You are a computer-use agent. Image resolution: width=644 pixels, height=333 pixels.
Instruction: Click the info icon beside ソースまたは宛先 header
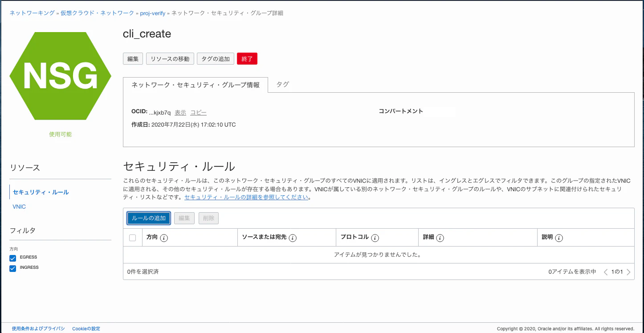pos(293,238)
